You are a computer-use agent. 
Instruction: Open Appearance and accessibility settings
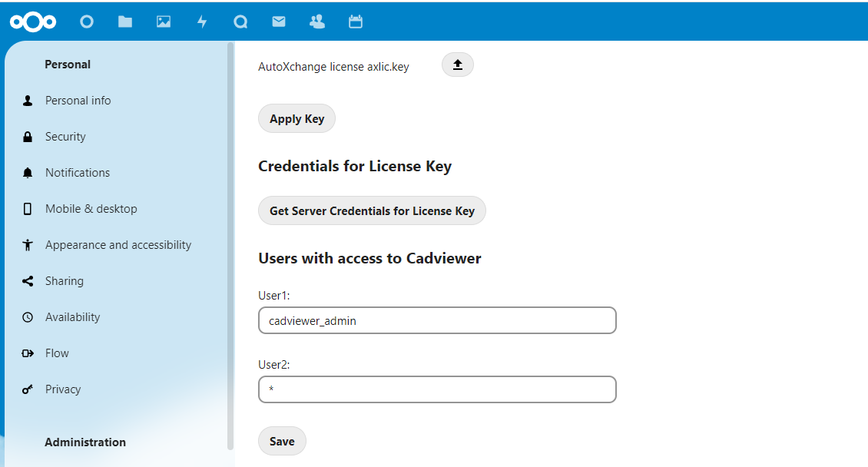(x=118, y=244)
